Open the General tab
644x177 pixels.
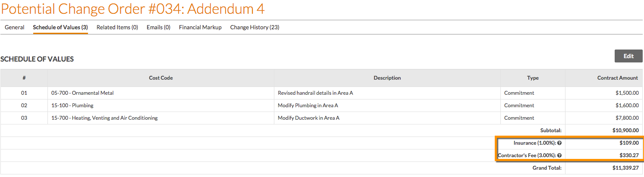click(x=14, y=27)
